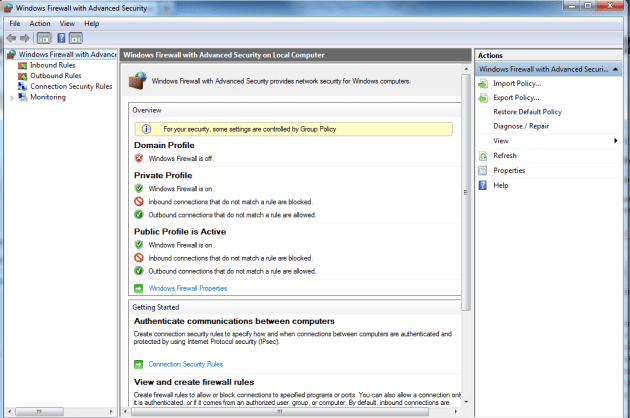Expand the Monitoring tree node

coord(12,98)
